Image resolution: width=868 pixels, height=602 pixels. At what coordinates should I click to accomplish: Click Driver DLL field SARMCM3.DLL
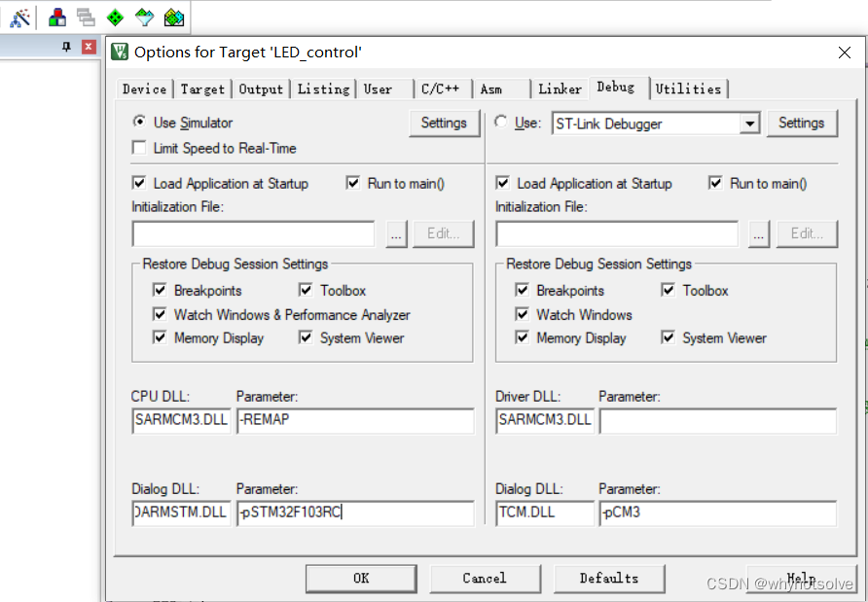(545, 420)
